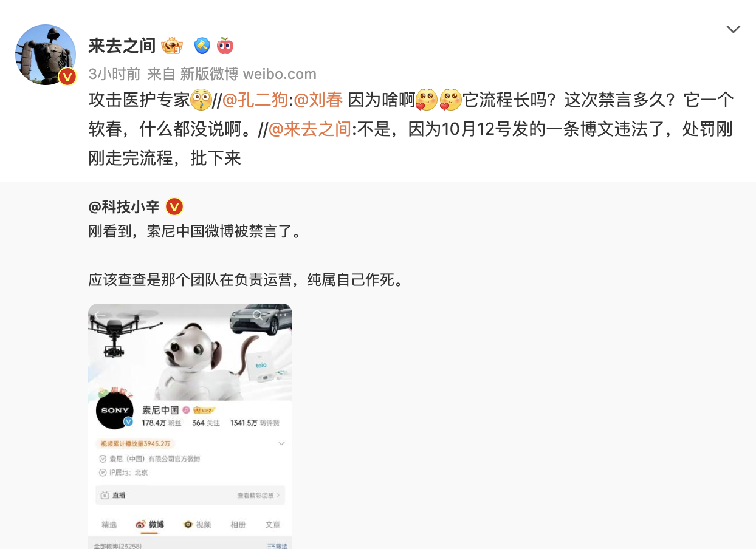Open the @刘春 mention
The width and height of the screenshot is (756, 549).
pos(318,100)
